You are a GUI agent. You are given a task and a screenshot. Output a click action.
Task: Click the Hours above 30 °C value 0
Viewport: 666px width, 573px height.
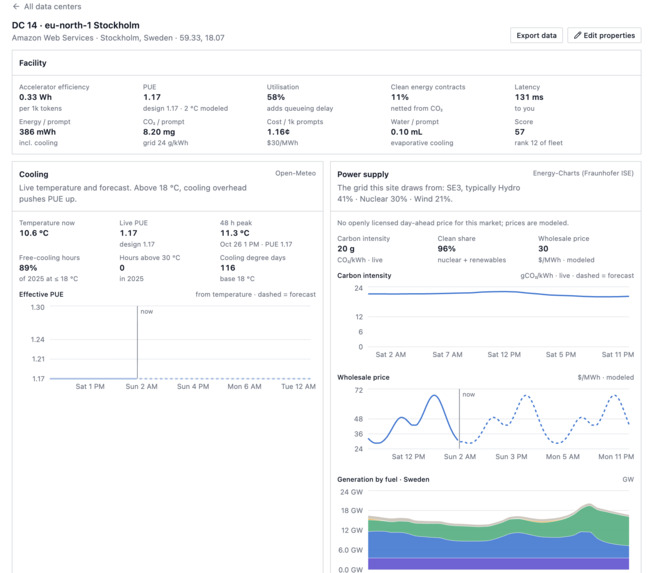[x=122, y=268]
